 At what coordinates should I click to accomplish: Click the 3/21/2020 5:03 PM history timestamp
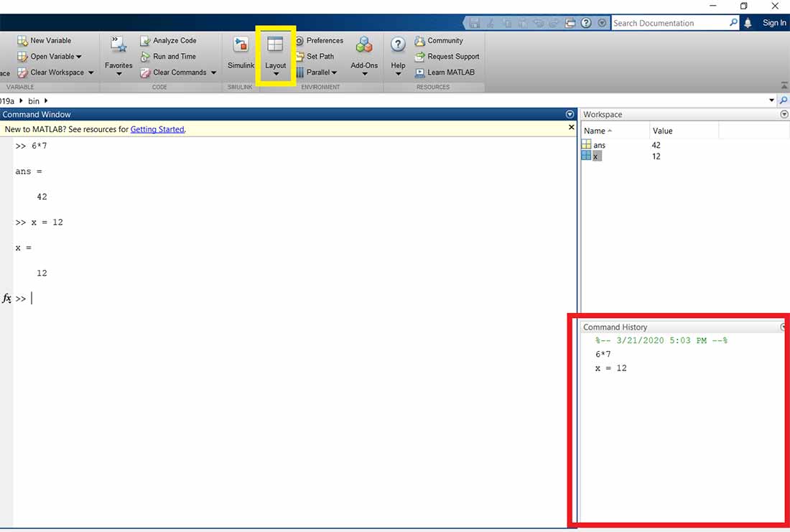point(661,340)
